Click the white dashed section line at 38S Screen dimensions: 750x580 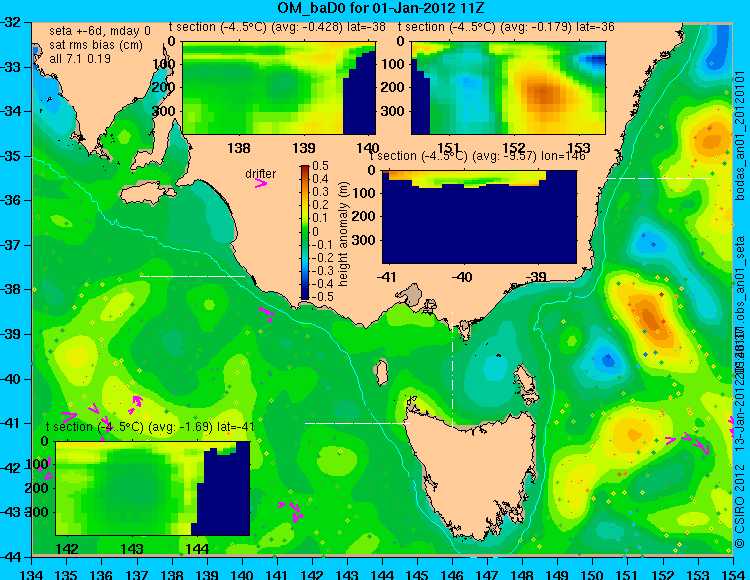point(192,276)
